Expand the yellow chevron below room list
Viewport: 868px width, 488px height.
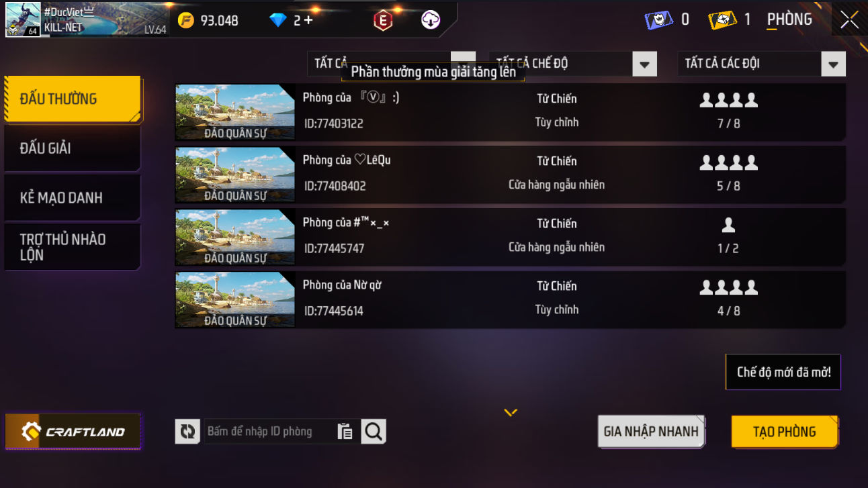coord(511,412)
